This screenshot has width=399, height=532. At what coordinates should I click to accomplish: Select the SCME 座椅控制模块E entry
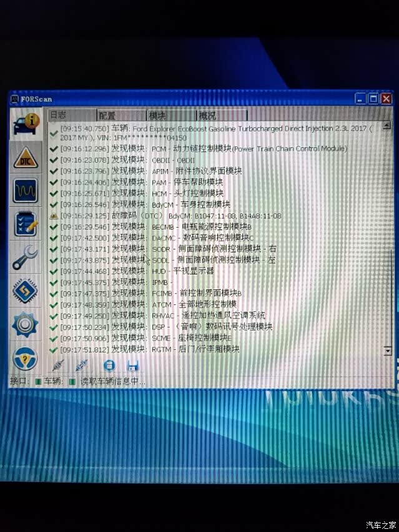tap(146, 338)
